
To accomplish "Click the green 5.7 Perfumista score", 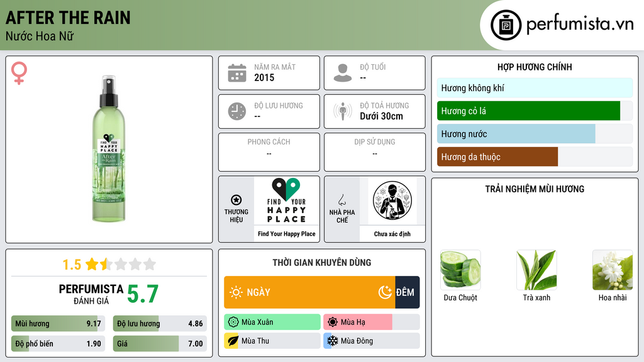I will tap(143, 294).
